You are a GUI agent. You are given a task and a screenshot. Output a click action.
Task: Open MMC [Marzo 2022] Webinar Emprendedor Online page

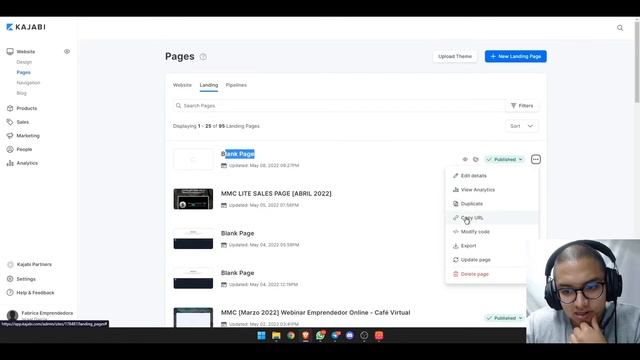pyautogui.click(x=316, y=312)
